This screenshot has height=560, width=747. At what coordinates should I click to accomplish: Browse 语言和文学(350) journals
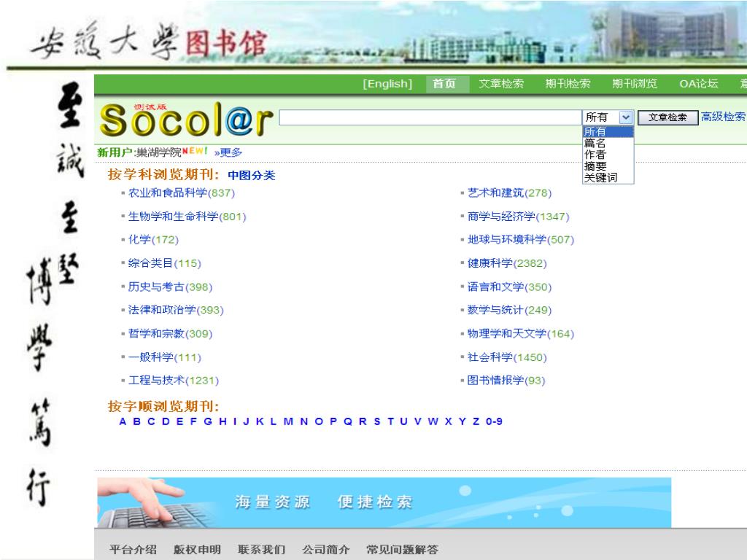coord(509,287)
